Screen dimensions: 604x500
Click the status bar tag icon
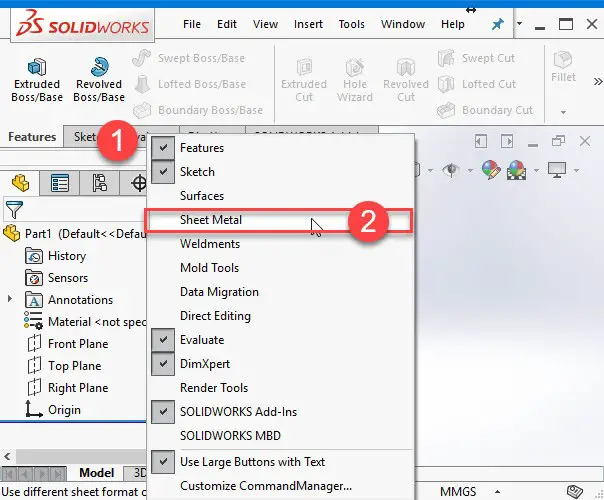(575, 492)
